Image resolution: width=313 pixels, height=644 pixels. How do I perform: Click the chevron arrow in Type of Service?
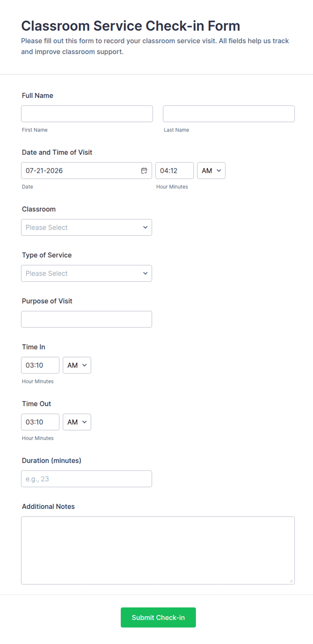point(145,273)
